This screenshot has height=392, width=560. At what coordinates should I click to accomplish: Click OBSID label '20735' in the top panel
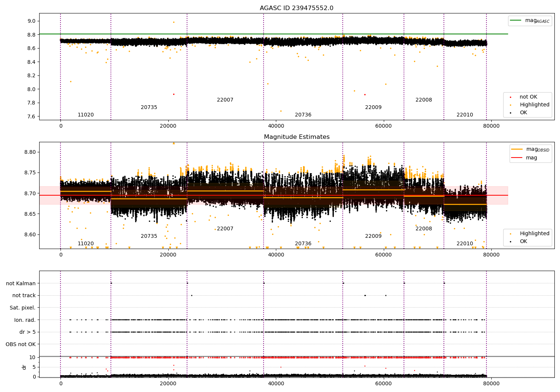[x=149, y=108]
